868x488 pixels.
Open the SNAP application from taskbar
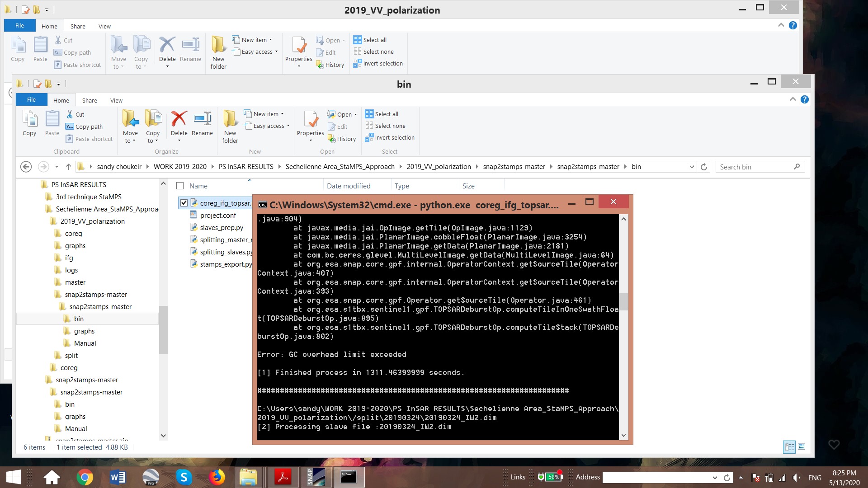tap(316, 477)
